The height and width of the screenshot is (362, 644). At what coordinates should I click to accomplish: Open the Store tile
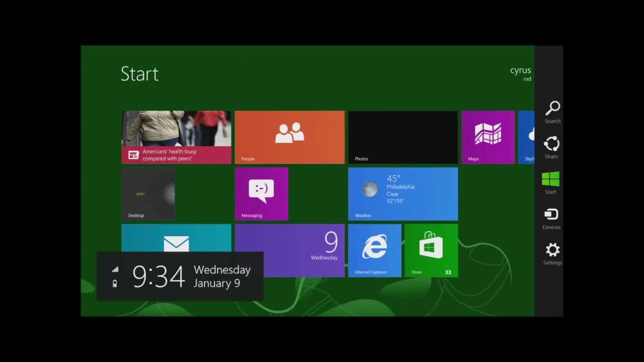[431, 250]
